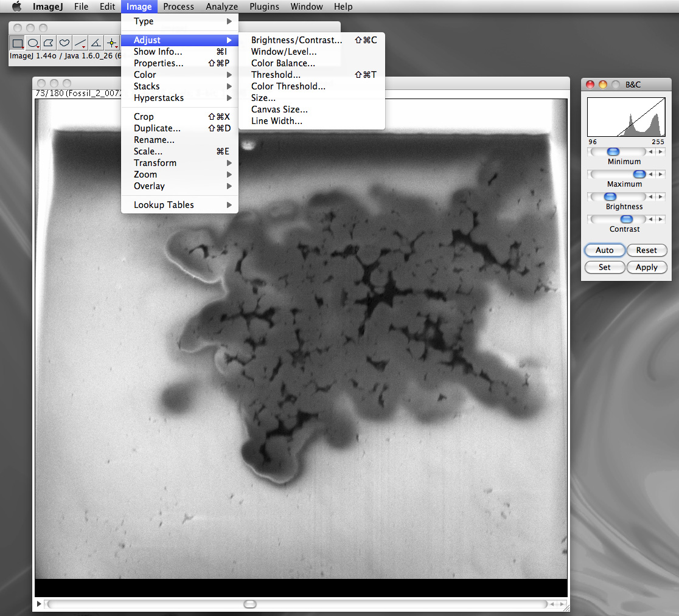Click the Reset button in B&C
Image resolution: width=679 pixels, height=616 pixels.
click(x=647, y=250)
